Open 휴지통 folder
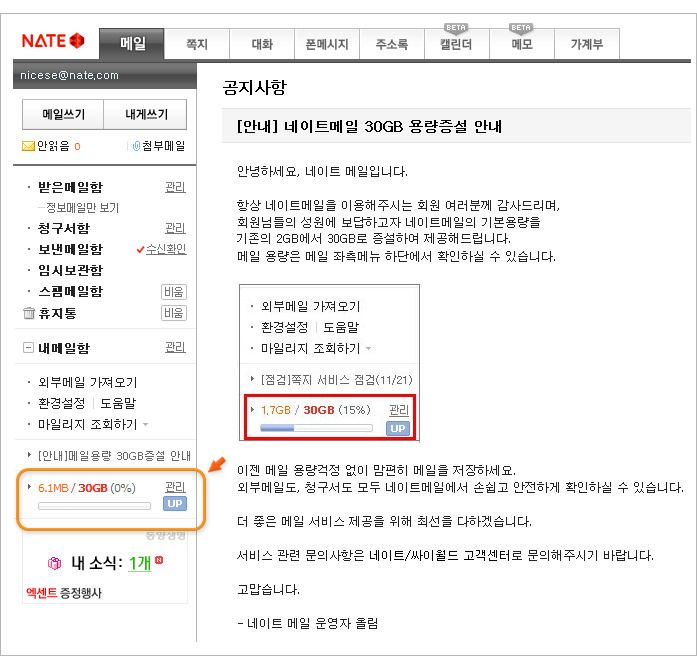This screenshot has width=697, height=656. 57,313
